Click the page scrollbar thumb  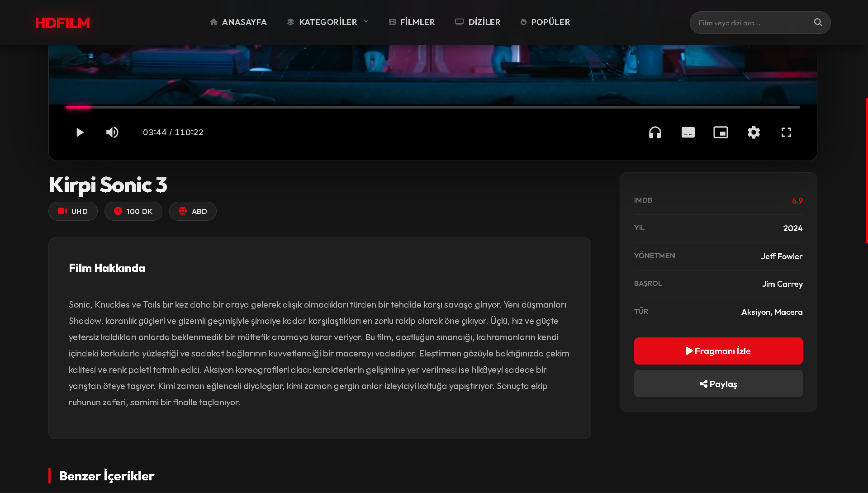click(866, 171)
